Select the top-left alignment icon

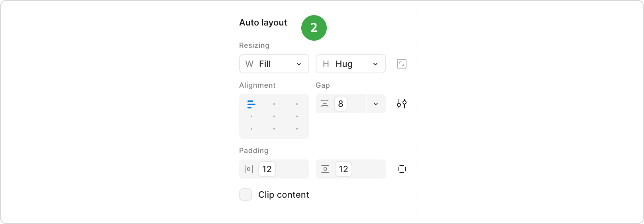click(x=251, y=104)
